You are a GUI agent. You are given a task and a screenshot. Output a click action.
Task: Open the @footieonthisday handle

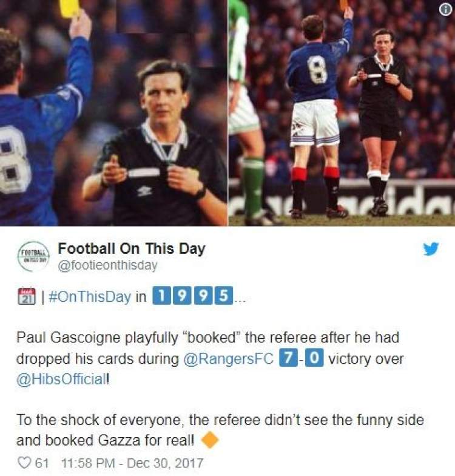pyautogui.click(x=108, y=265)
